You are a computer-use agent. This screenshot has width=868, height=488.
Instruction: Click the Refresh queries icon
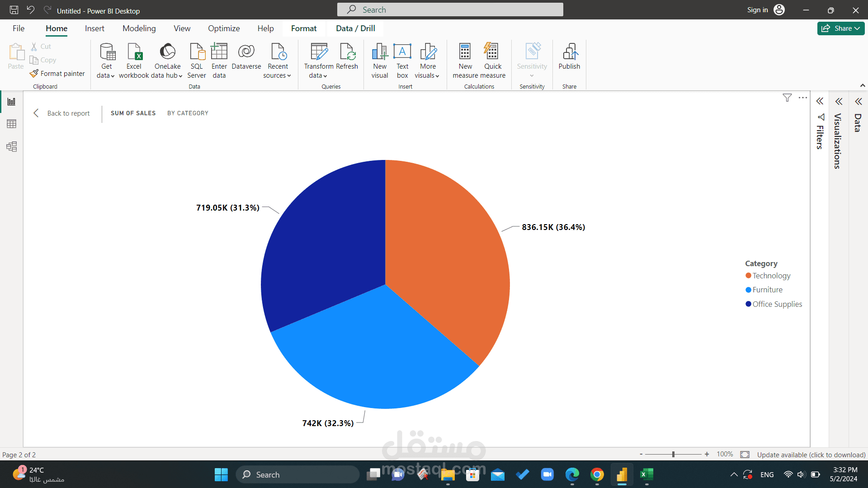pyautogui.click(x=347, y=52)
